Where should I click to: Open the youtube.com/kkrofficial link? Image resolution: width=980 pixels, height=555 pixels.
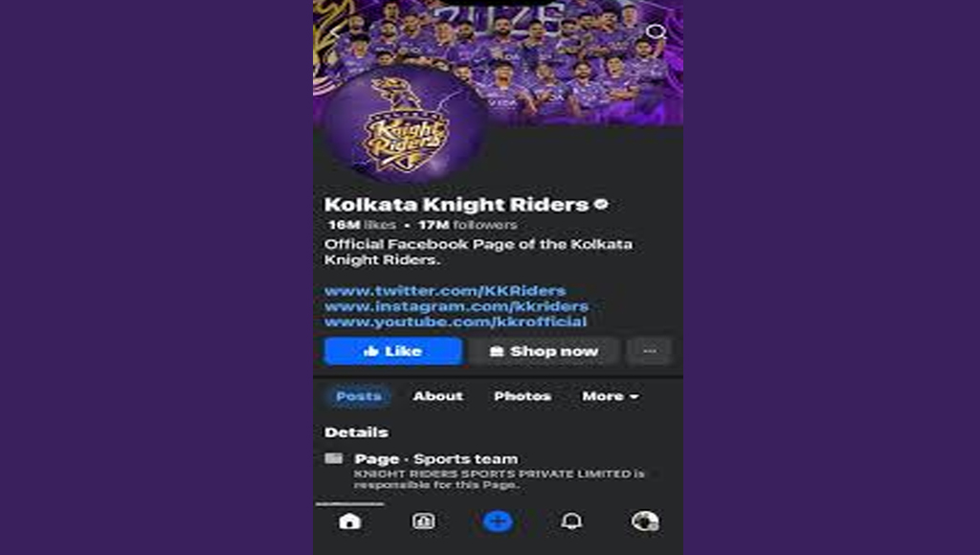[455, 322]
